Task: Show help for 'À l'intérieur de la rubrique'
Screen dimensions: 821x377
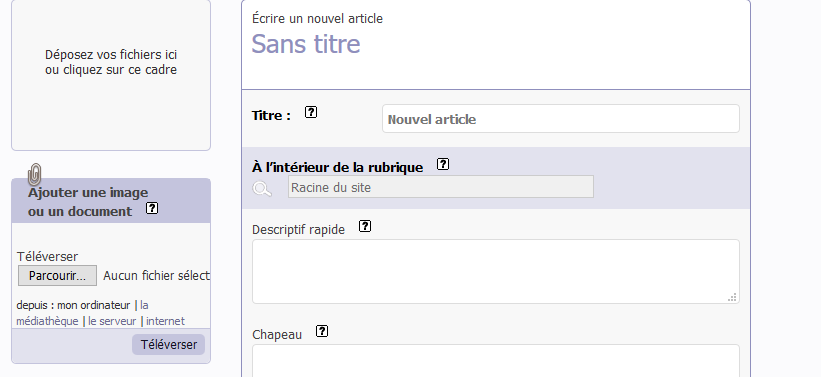Action: (x=443, y=164)
